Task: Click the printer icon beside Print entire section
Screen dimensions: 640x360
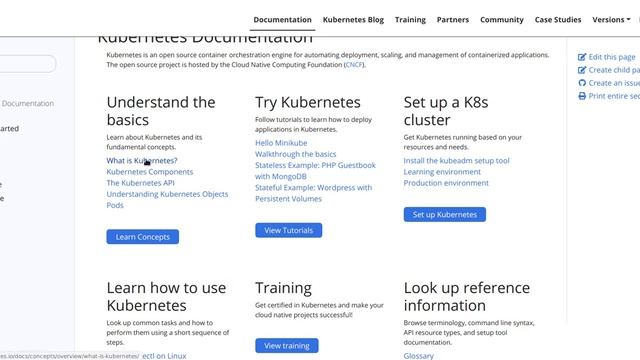Action: [x=582, y=96]
